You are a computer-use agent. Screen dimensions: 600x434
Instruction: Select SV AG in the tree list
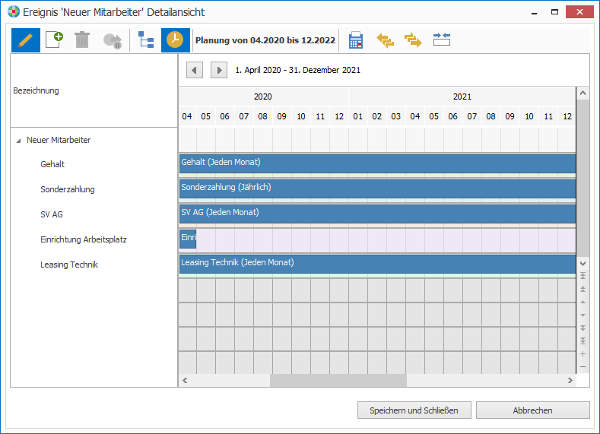[52, 214]
